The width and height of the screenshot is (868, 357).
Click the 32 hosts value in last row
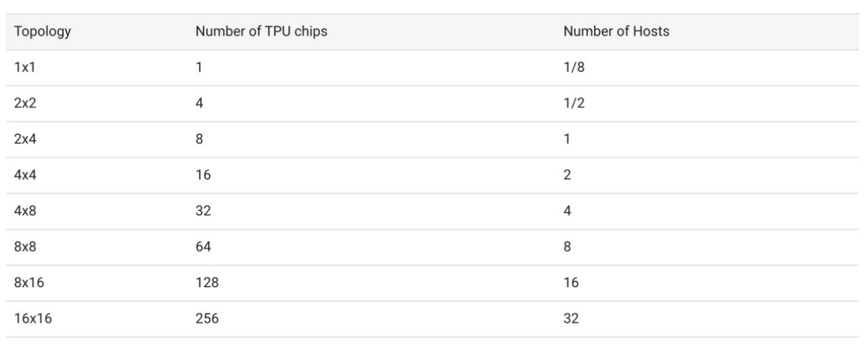click(x=571, y=319)
